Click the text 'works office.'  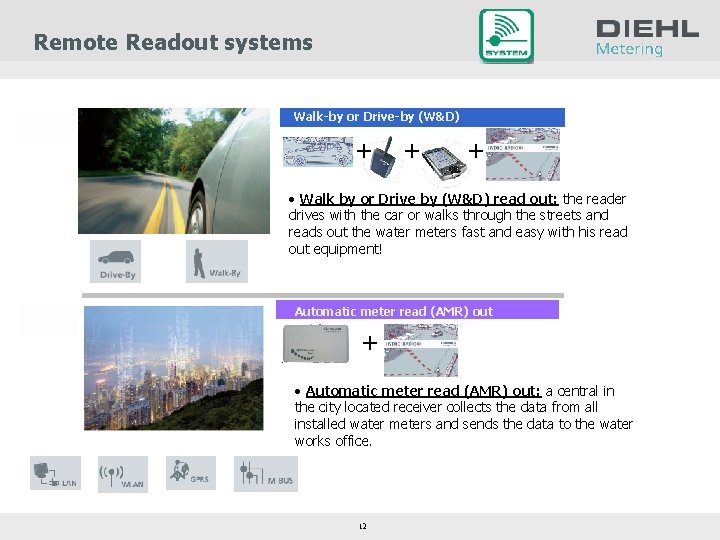tap(333, 441)
